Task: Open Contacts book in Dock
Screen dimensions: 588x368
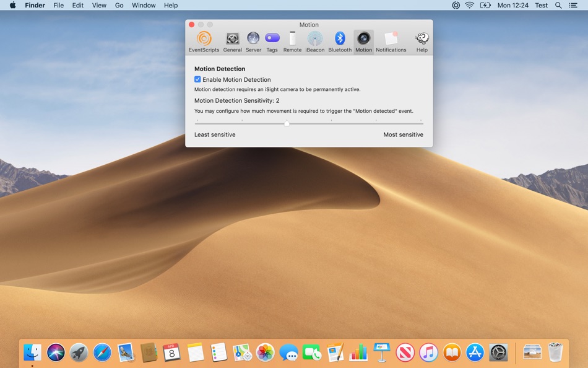Action: 149,353
